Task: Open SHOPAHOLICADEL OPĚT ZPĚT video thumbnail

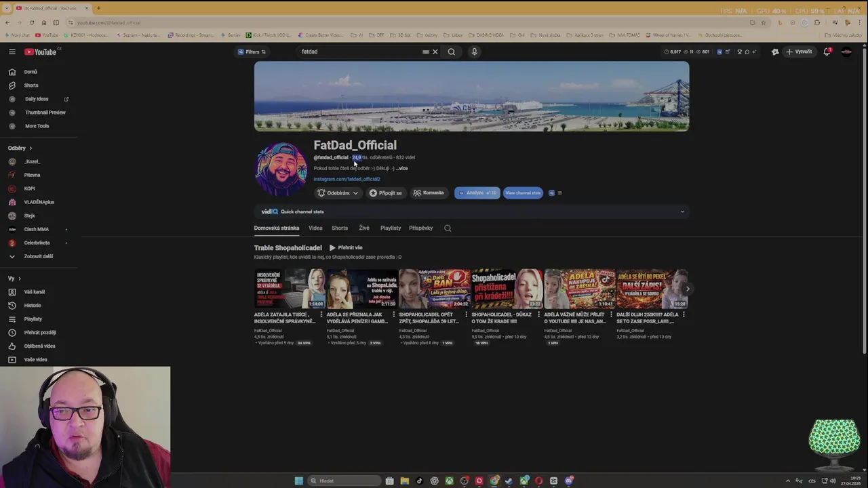Action: 435,289
